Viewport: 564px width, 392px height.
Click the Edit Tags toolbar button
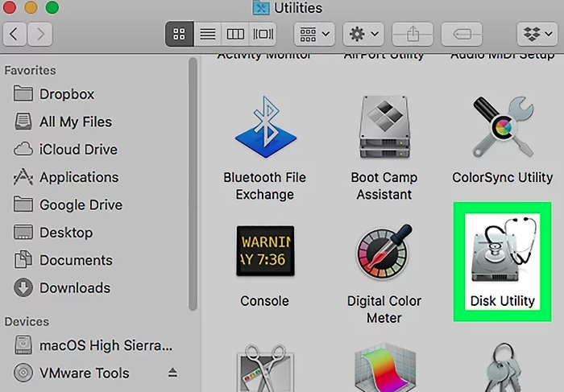tap(462, 34)
